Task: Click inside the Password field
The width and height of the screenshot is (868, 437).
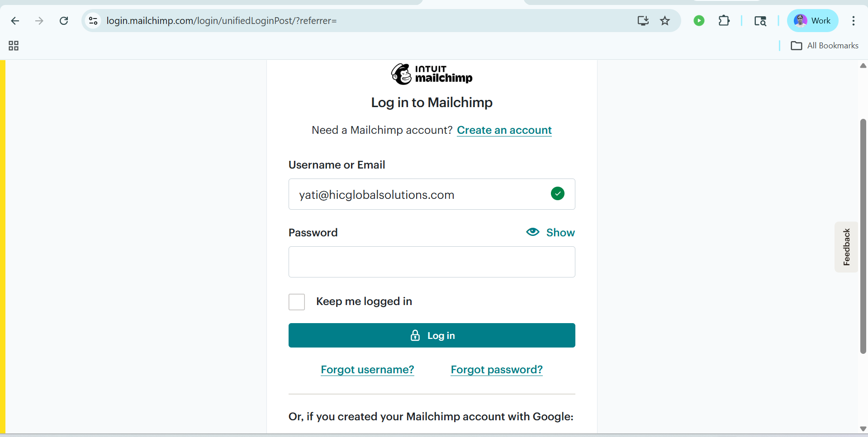Action: click(x=432, y=262)
